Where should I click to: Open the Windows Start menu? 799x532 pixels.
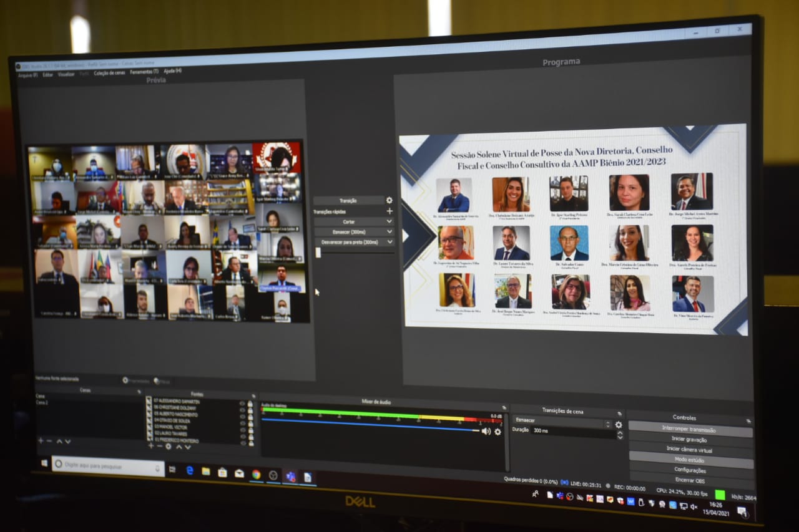[44, 463]
